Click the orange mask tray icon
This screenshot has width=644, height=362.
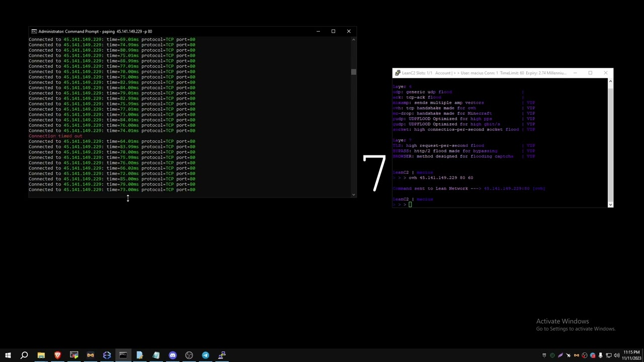pos(577,355)
